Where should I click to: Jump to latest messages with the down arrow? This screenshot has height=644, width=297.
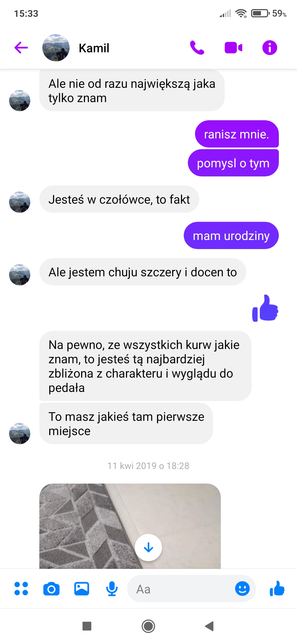[x=148, y=547]
